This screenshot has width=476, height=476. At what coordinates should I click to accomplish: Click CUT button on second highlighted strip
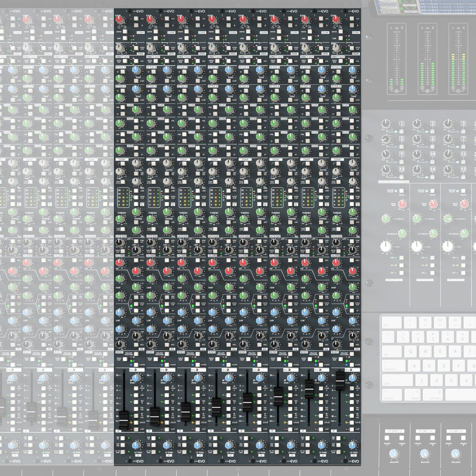167,429
